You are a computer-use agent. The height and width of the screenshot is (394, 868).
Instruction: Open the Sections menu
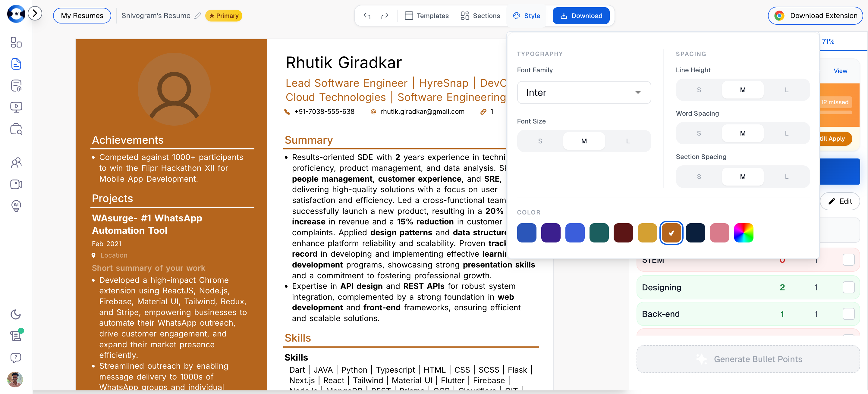(480, 15)
